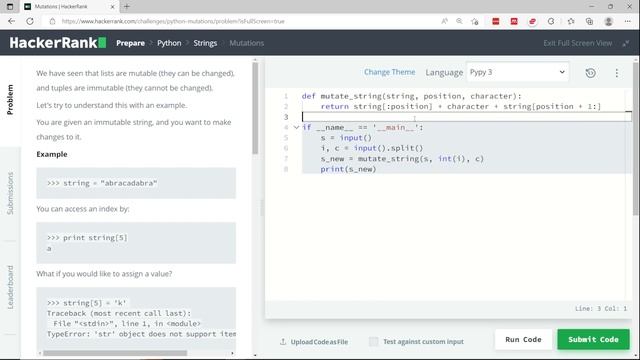Viewport: 640px width, 360px height.
Task: Click the 'return string[:position]' code line
Action: pos(461,107)
